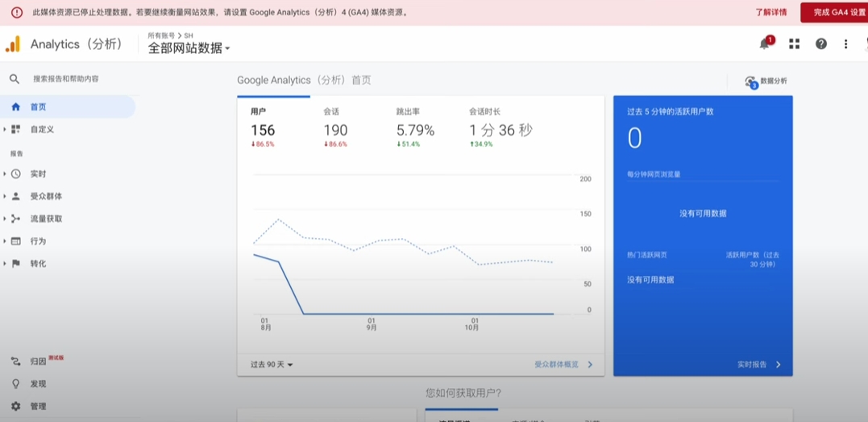Image resolution: width=868 pixels, height=422 pixels.
Task: Open the notifications bell icon
Action: 765,44
